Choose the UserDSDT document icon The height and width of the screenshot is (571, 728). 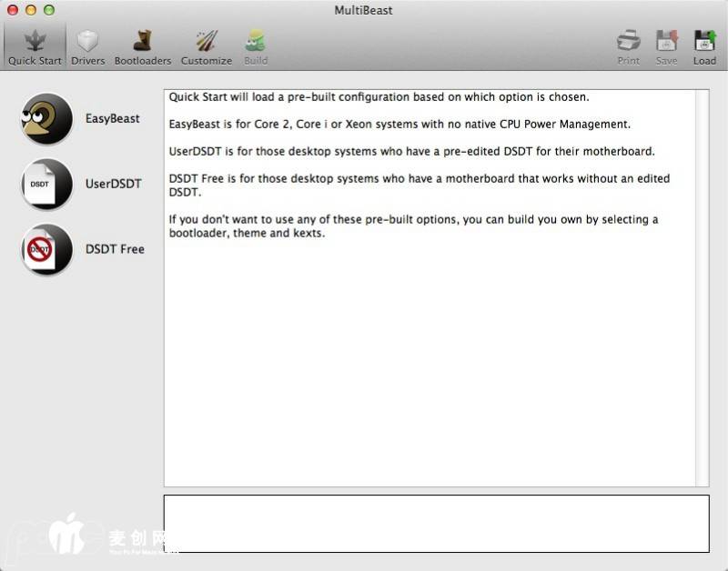point(46,185)
